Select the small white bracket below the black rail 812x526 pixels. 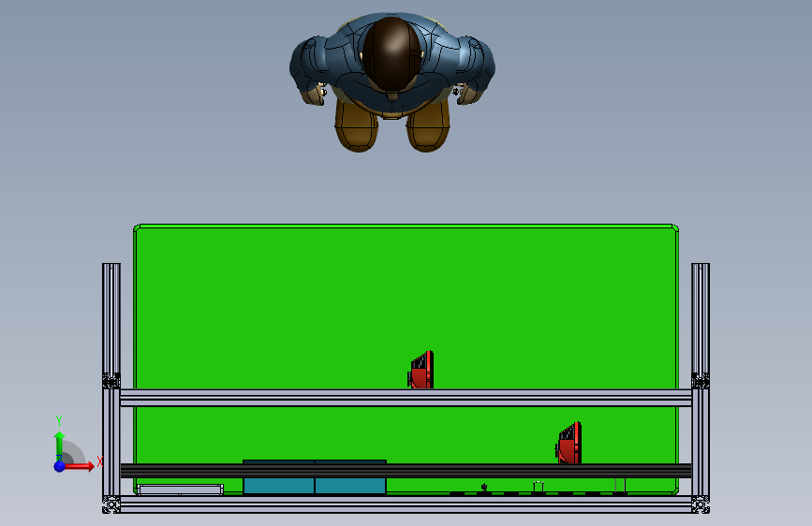pos(539,487)
